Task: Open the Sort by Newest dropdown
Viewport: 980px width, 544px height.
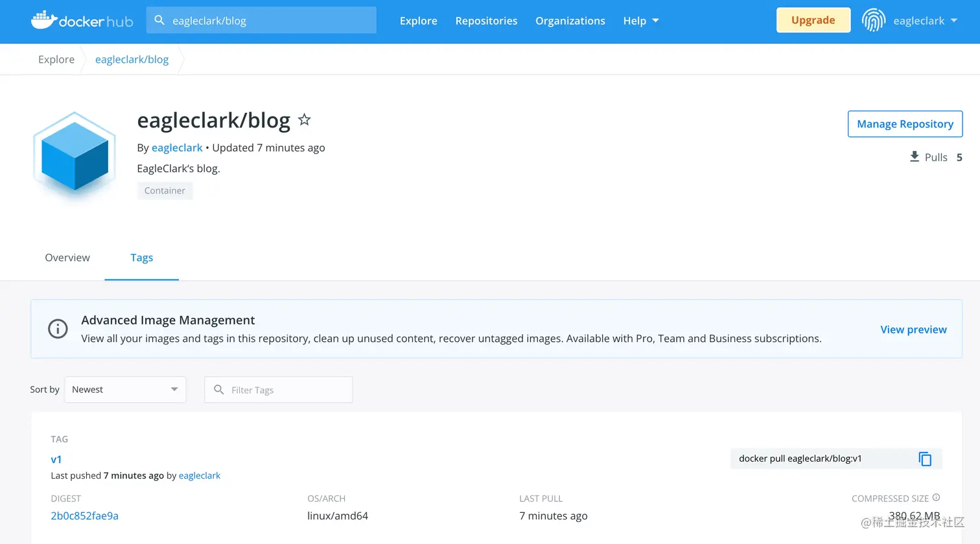Action: (125, 389)
